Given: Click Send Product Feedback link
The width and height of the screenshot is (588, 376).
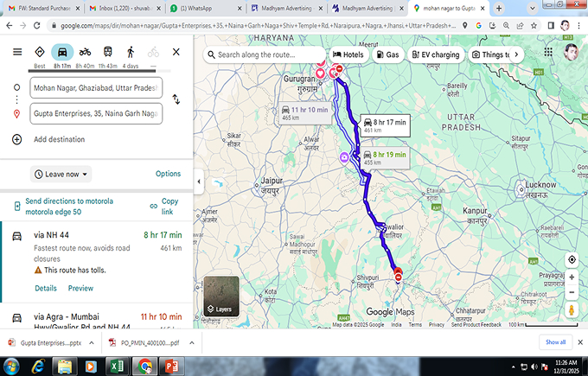Looking at the screenshot, I should pos(476,325).
